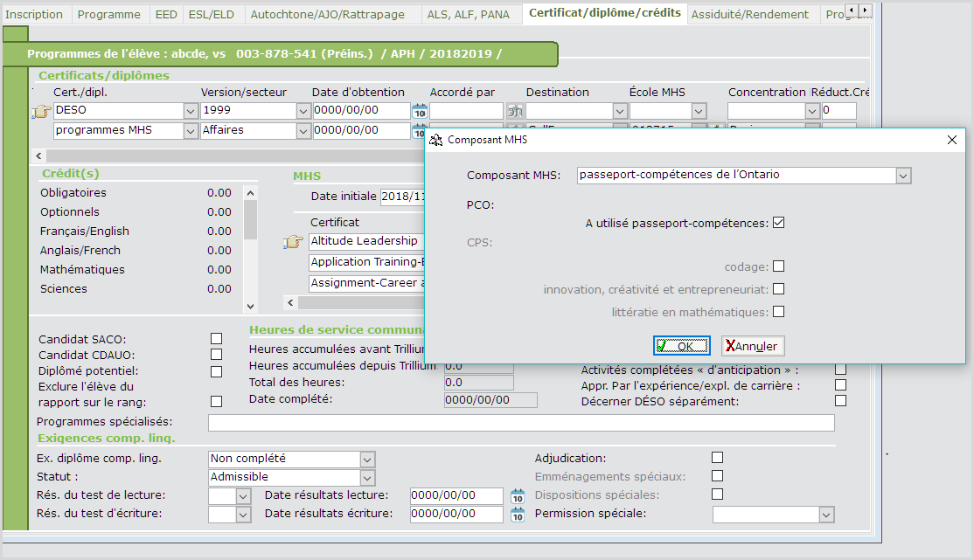Open the Ex. diplôme comp. ling. dropdown
This screenshot has width=974, height=560.
pyautogui.click(x=367, y=460)
